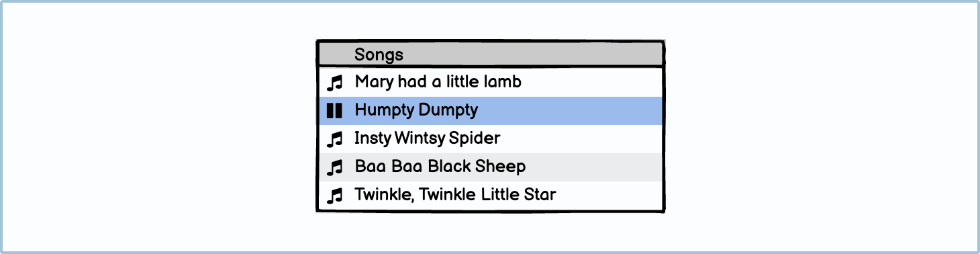
Task: Click the music note icon next to Insty Wintsy Spider
Action: [334, 139]
